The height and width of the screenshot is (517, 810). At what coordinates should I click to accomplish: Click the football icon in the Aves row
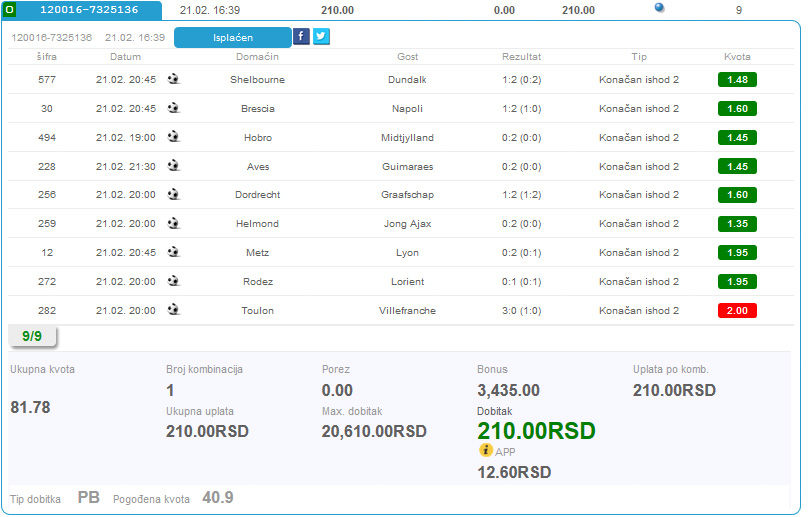[174, 166]
